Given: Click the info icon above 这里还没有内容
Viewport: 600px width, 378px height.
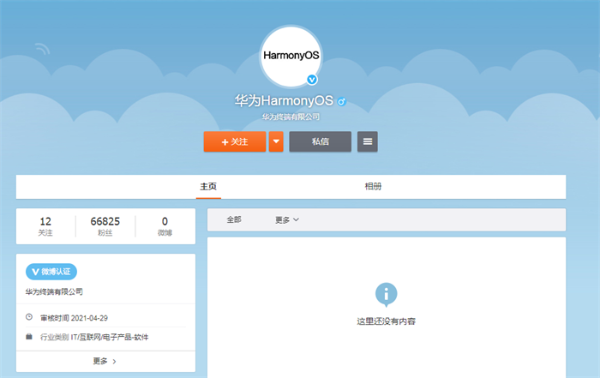Looking at the screenshot, I should point(386,294).
